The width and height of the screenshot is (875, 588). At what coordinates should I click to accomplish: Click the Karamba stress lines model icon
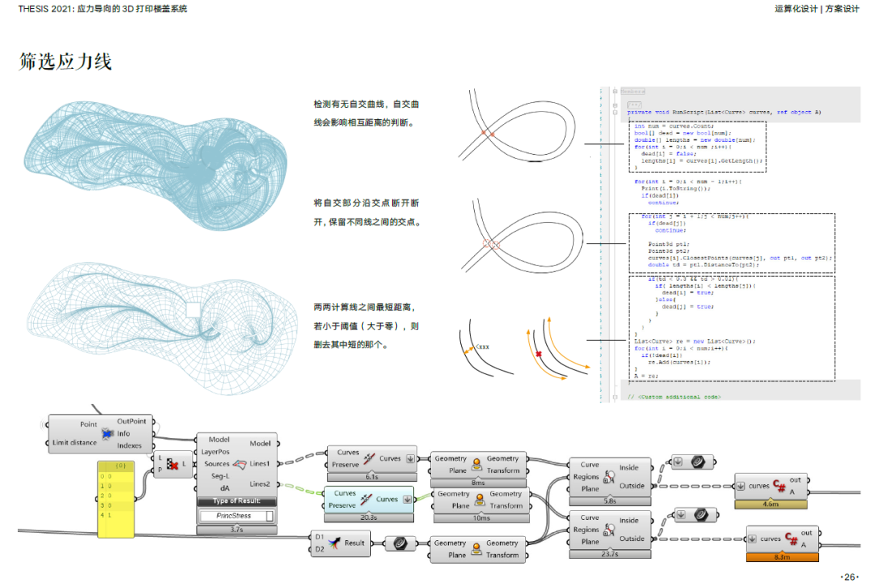pos(240,465)
